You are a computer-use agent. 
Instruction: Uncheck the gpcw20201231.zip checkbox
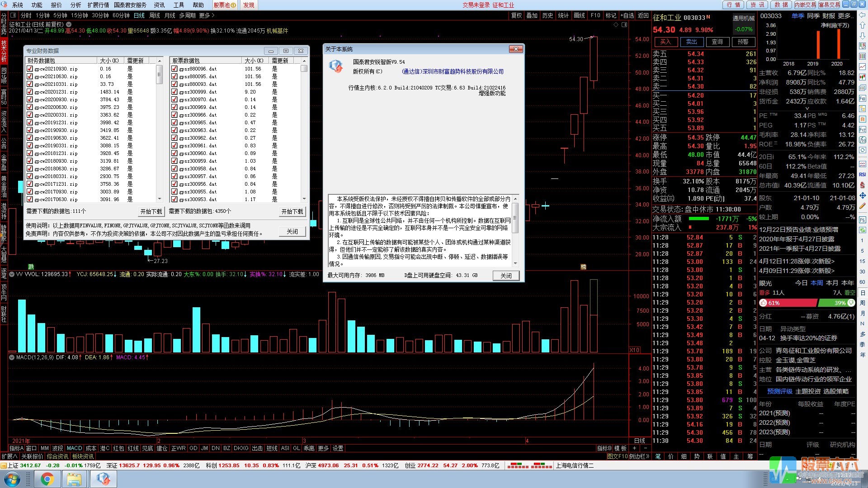point(30,92)
